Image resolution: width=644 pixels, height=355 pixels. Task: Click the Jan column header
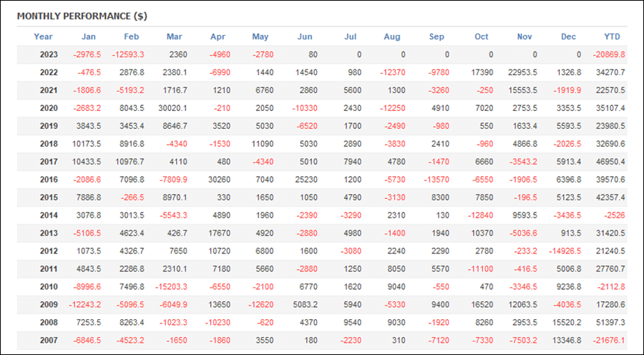click(88, 37)
